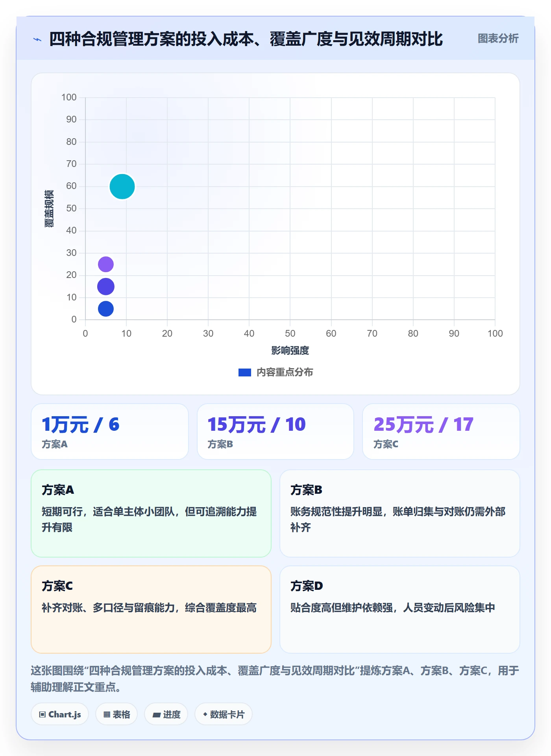Viewport: 551px width, 756px height.
Task: Click the 图表分析 label in the header
Action: tap(498, 39)
